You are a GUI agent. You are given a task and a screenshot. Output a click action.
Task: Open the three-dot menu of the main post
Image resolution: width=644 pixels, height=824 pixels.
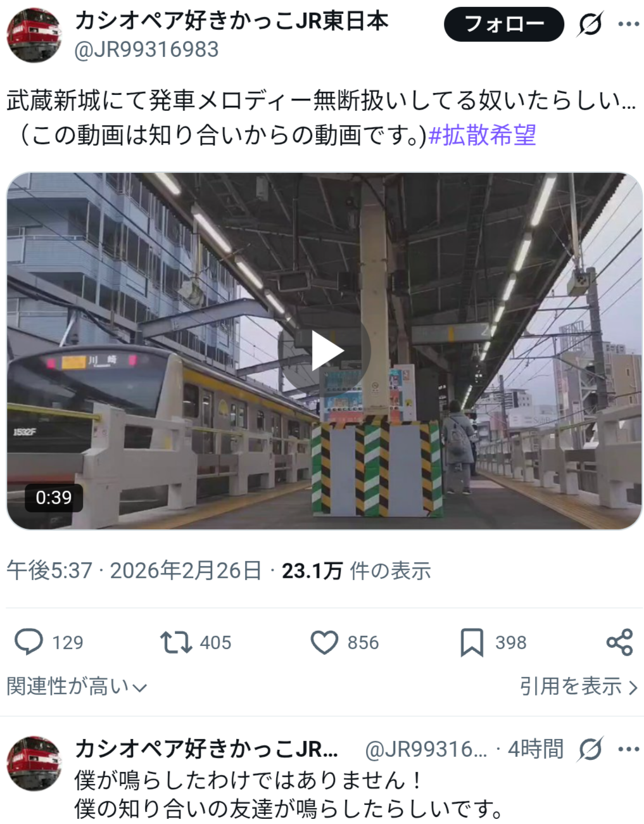(628, 24)
